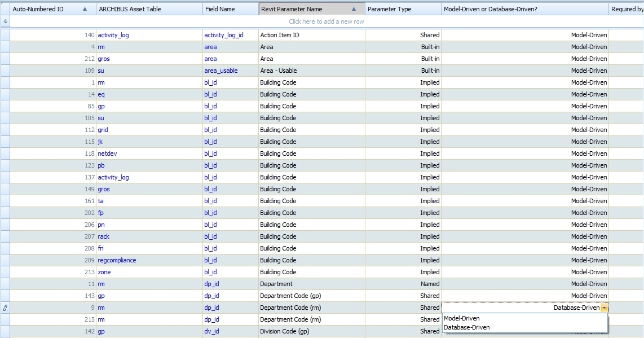Select Model-Driven from the dropdown list
The image size is (644, 338).
pos(462,318)
